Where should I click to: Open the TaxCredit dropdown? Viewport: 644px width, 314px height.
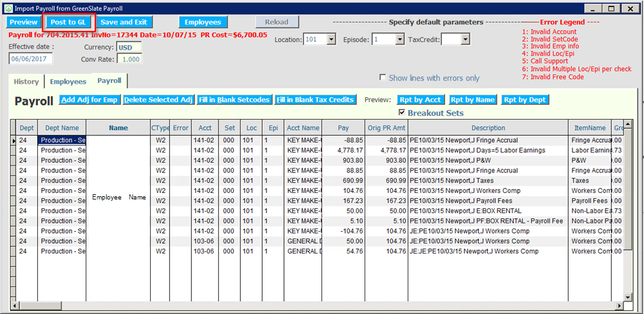(465, 40)
